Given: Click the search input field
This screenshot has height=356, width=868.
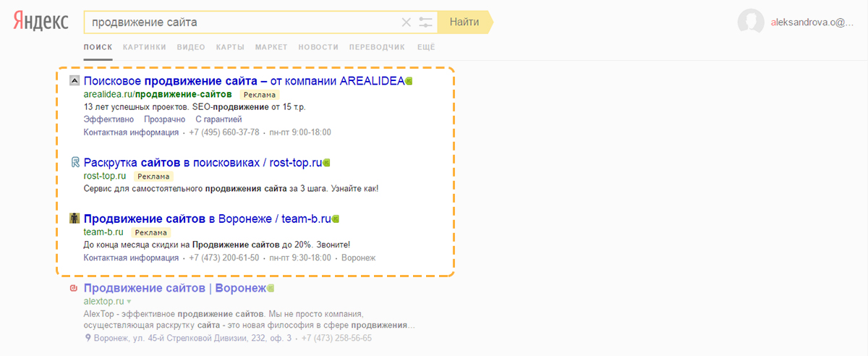Looking at the screenshot, I should 242,22.
